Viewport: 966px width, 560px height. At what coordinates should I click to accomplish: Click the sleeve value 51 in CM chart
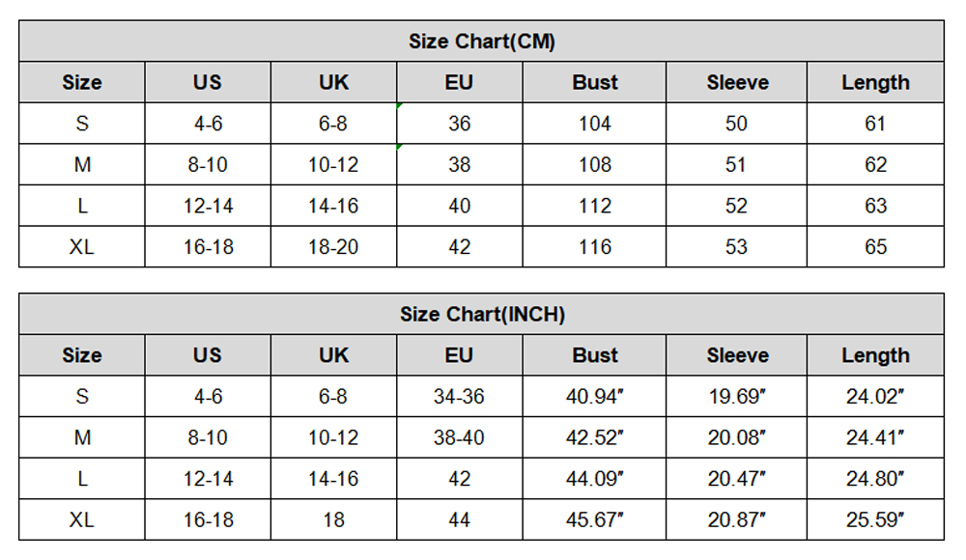pos(736,165)
